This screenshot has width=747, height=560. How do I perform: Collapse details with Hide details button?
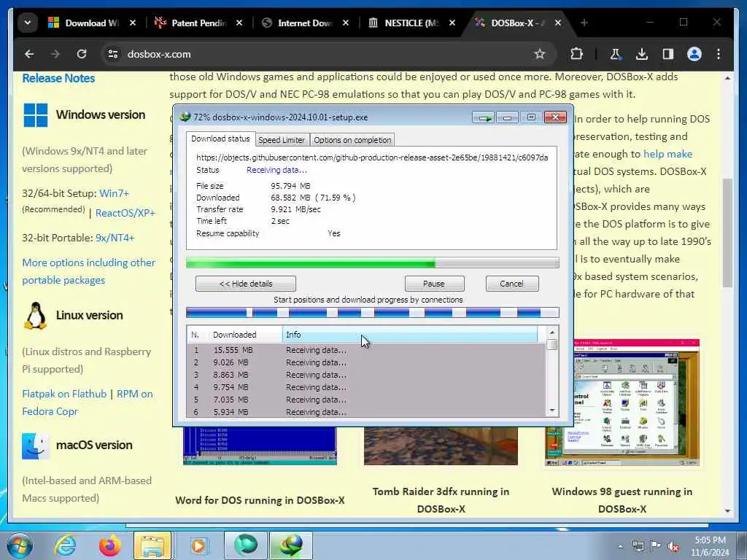click(x=246, y=284)
